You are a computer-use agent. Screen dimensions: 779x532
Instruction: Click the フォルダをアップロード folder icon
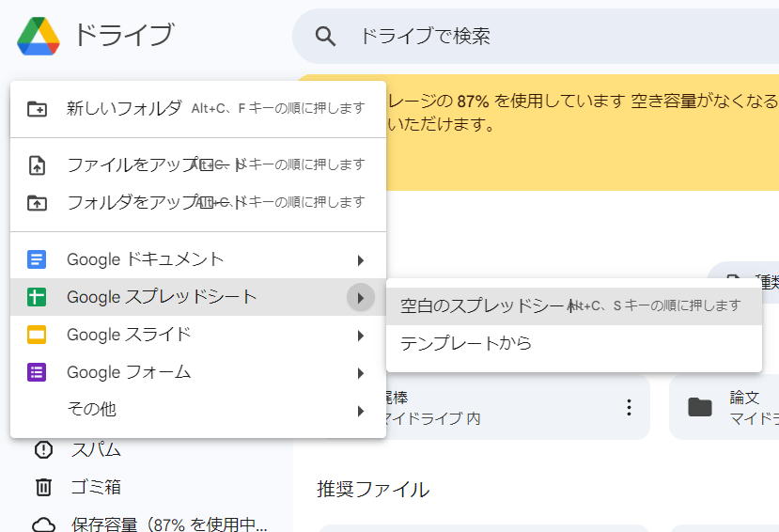point(37,203)
